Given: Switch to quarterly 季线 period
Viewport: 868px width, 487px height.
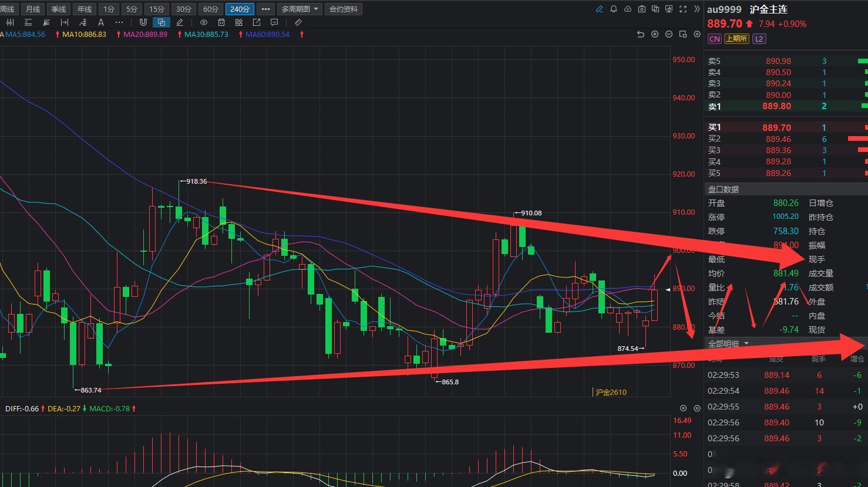Looking at the screenshot, I should pos(59,9).
